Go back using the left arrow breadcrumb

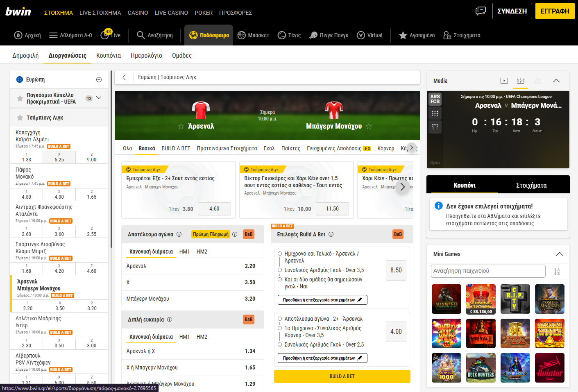click(x=124, y=77)
